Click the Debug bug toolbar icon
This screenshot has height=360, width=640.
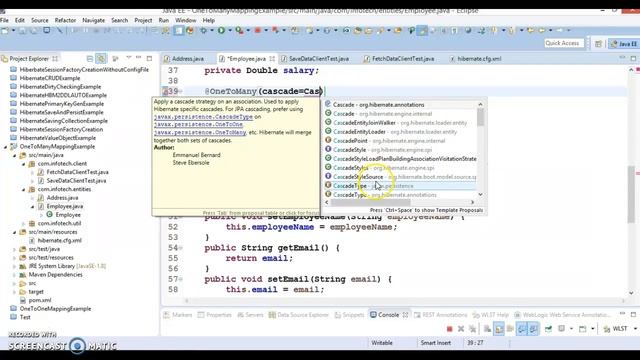tap(203, 30)
